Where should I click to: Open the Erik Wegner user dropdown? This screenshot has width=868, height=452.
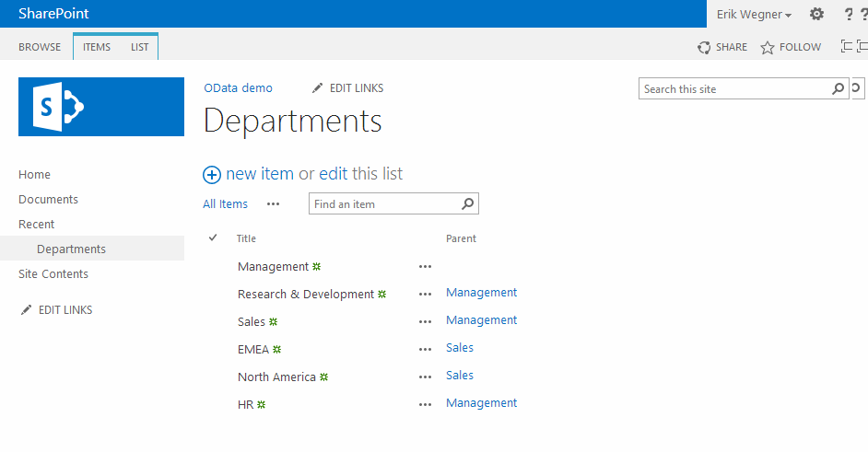point(754,14)
